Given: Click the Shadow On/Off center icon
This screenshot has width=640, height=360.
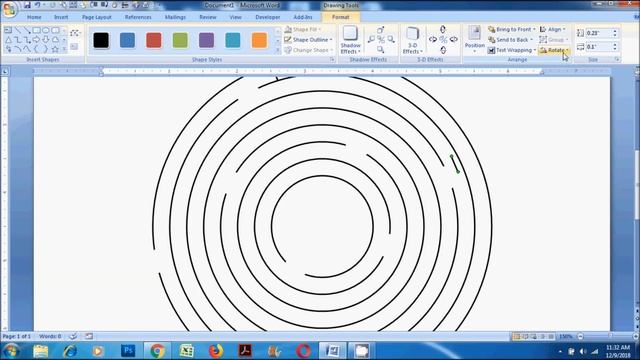Looking at the screenshot, I should pos(381,40).
